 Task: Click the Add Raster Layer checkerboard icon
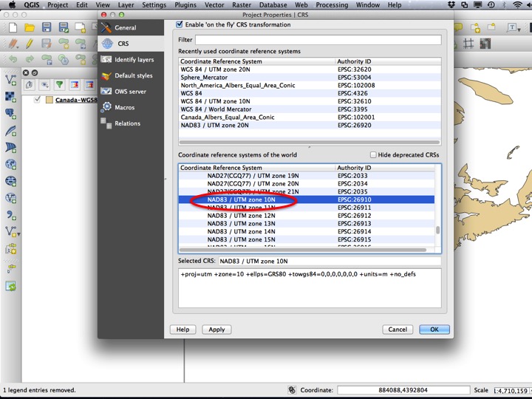click(11, 97)
